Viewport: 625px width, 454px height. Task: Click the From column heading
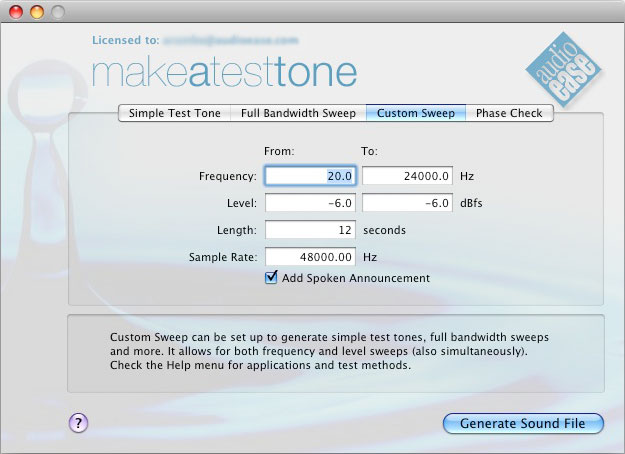[279, 151]
